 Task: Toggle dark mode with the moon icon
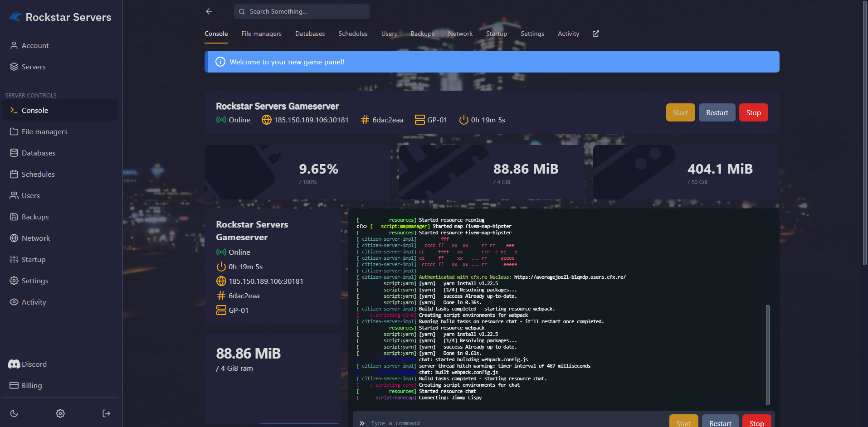coord(14,413)
